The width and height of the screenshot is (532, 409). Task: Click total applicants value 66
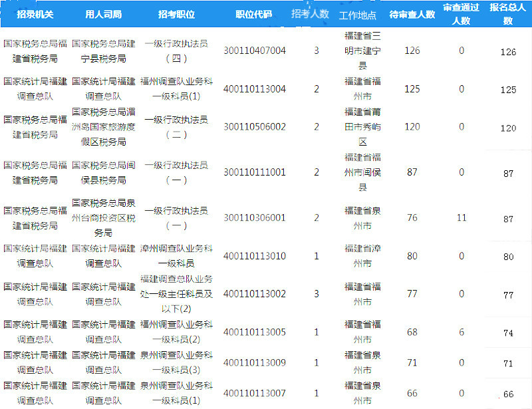[508, 394]
